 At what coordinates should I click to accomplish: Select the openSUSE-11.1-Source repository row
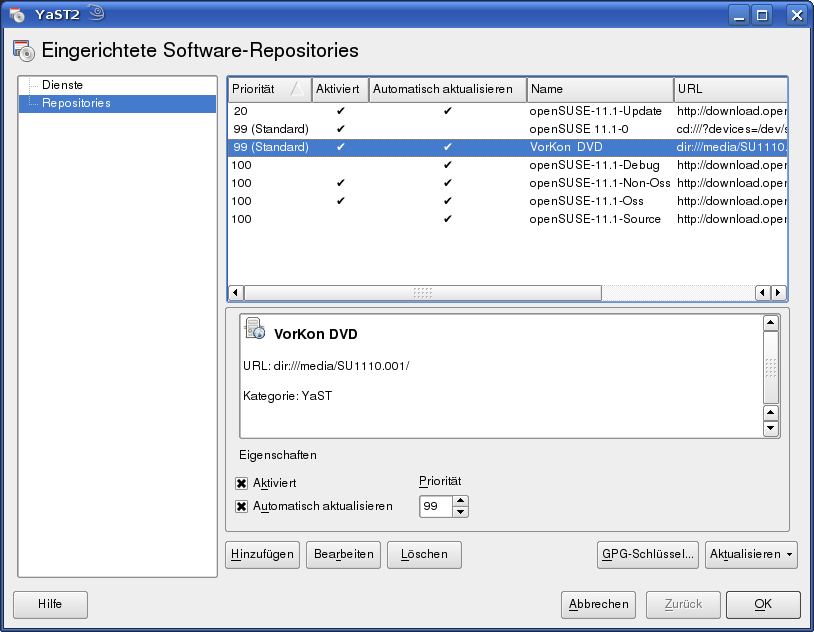[x=508, y=219]
